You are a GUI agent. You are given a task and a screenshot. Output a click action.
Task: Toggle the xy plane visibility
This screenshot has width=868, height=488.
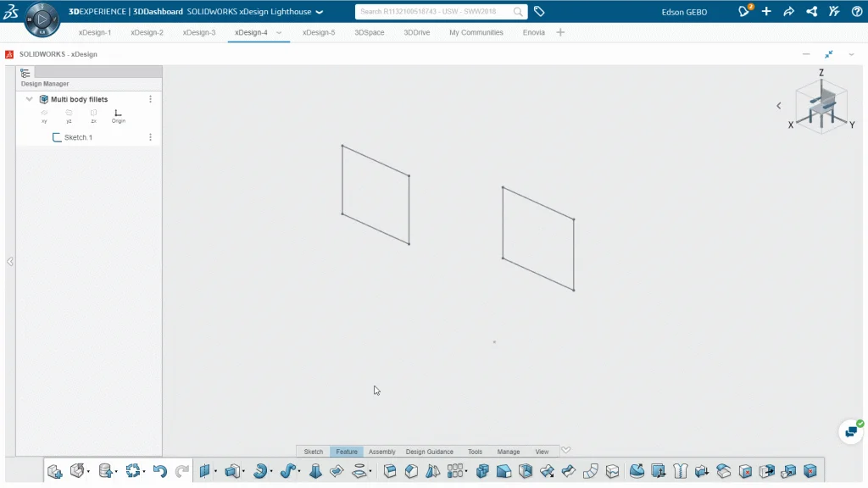(x=44, y=114)
